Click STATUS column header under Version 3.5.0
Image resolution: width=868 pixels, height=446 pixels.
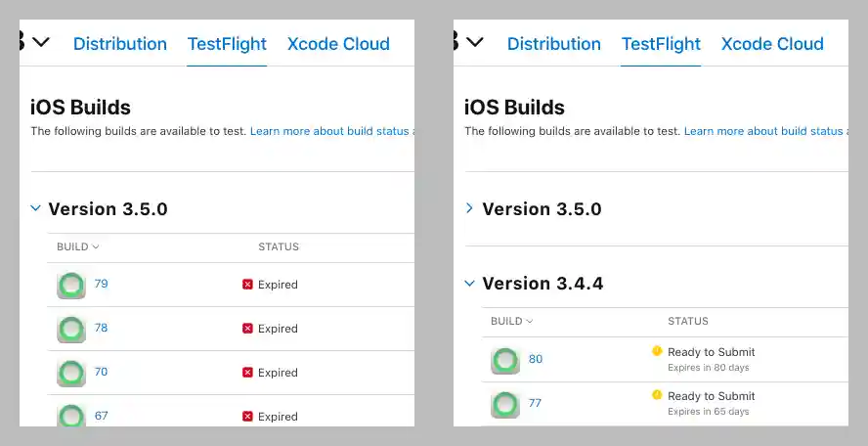pyautogui.click(x=279, y=246)
